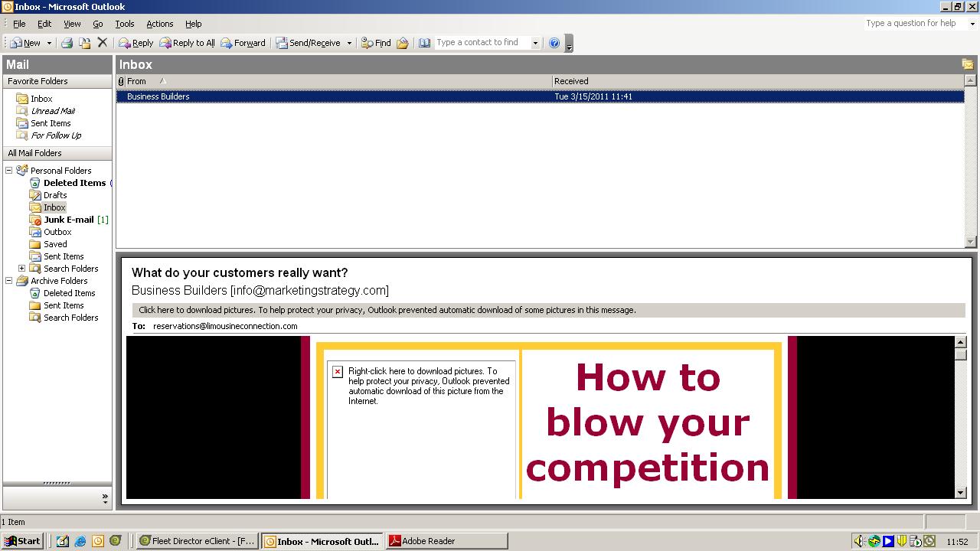Click the Move to Folder toolbar icon

click(84, 43)
